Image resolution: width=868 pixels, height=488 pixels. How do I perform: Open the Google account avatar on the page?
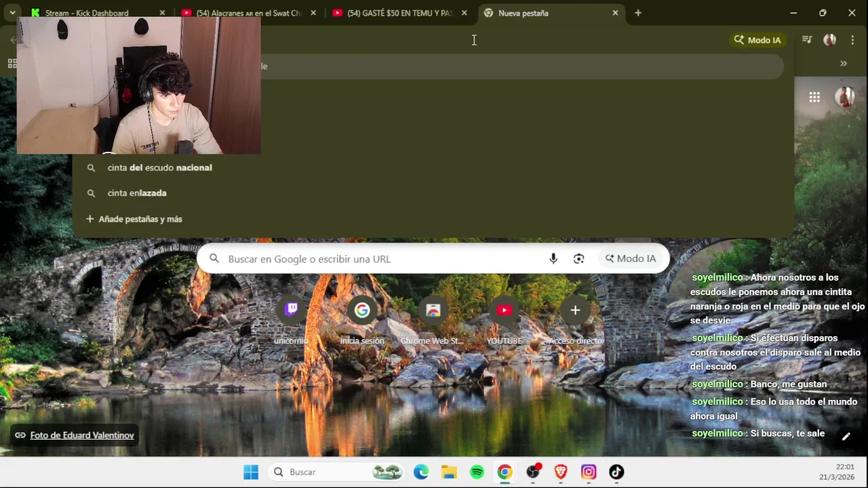pyautogui.click(x=845, y=97)
